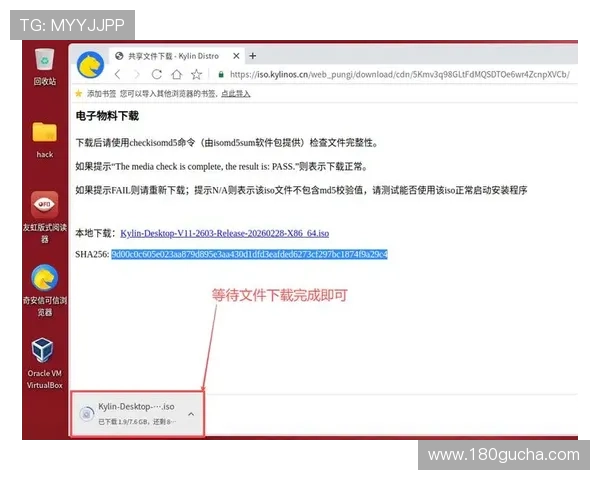Launch the 友虹版式阅读器 OFD reader icon
This screenshot has width=600, height=480.
[x=45, y=217]
